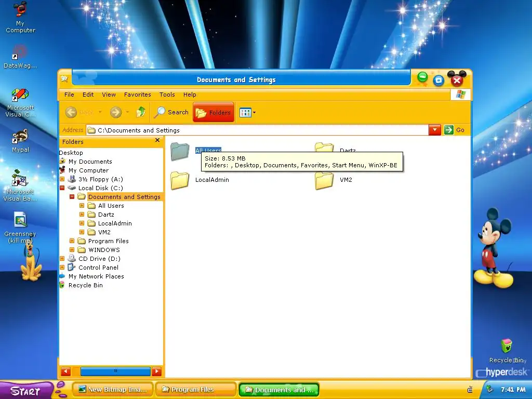Viewport: 532px width, 399px height.
Task: Open the Search pane
Action: [171, 112]
